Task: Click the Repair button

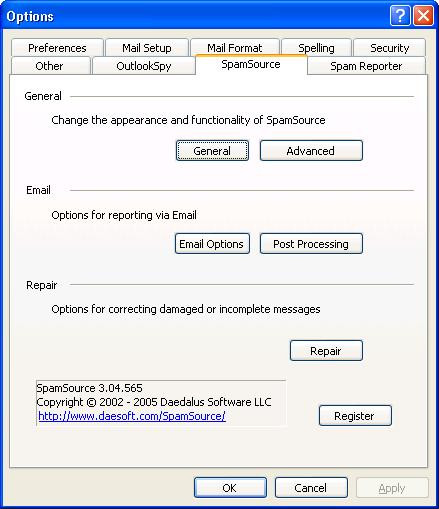Action: (x=326, y=351)
